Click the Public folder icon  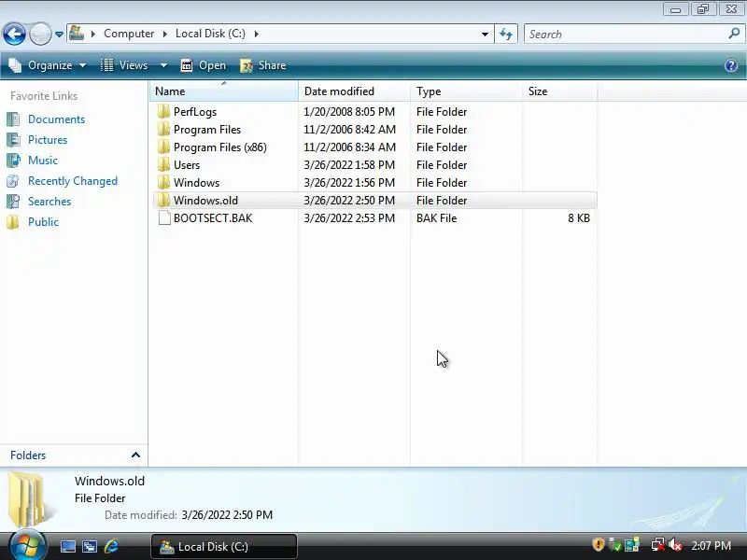pos(13,222)
